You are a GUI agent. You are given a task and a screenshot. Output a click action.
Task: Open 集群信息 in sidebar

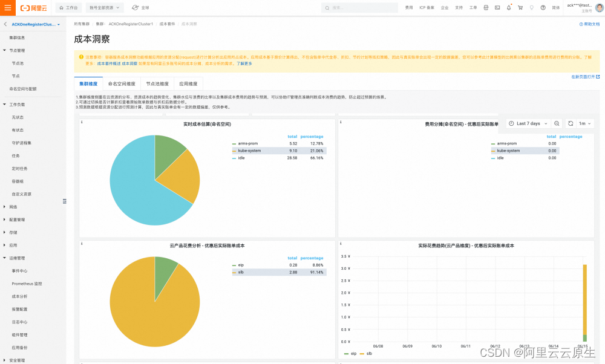[x=18, y=37]
